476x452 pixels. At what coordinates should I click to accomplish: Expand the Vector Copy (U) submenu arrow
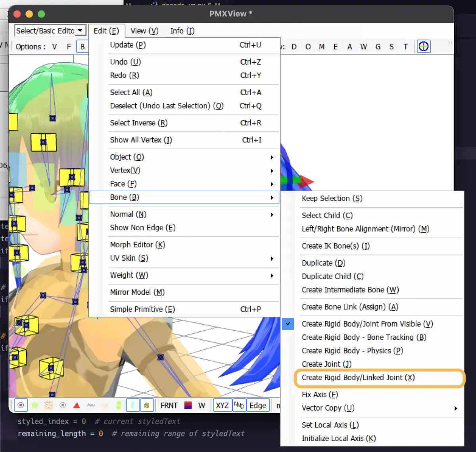pos(456,408)
